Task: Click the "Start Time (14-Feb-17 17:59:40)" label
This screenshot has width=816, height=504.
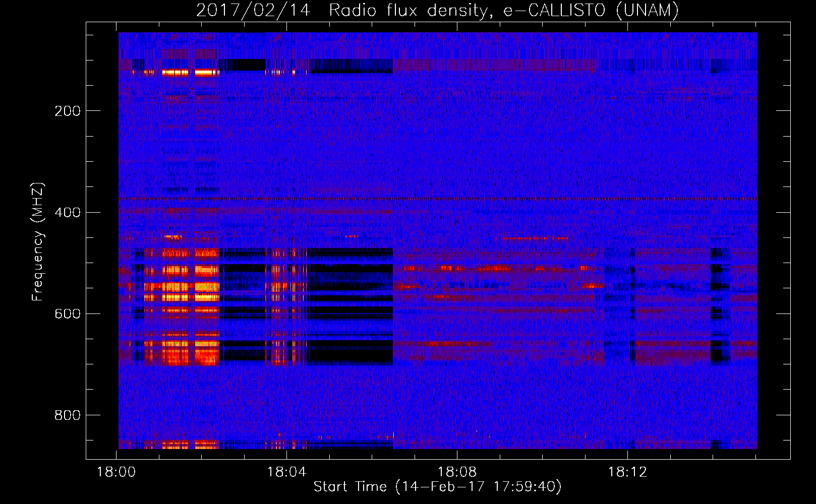Action: 437,487
